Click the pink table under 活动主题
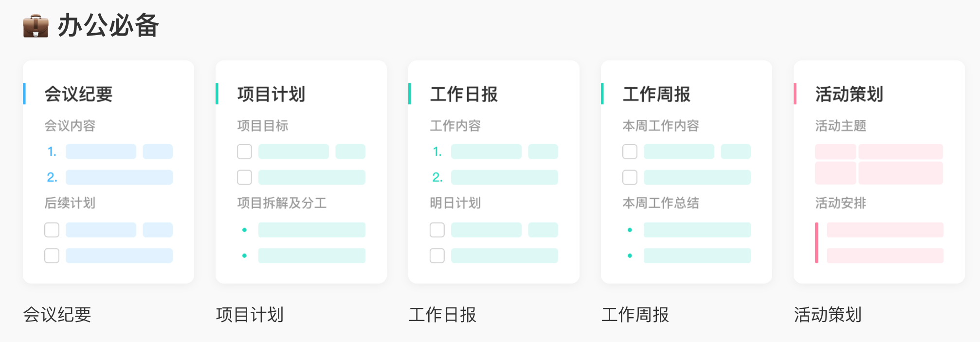 [x=879, y=164]
